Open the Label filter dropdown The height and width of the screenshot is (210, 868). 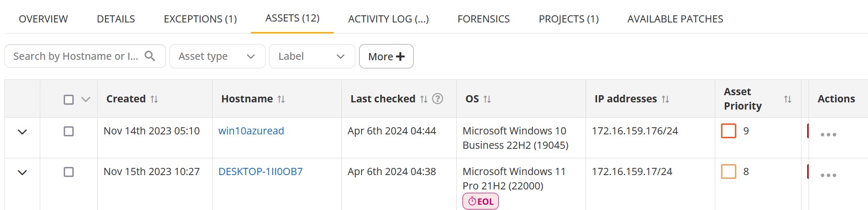coord(312,56)
